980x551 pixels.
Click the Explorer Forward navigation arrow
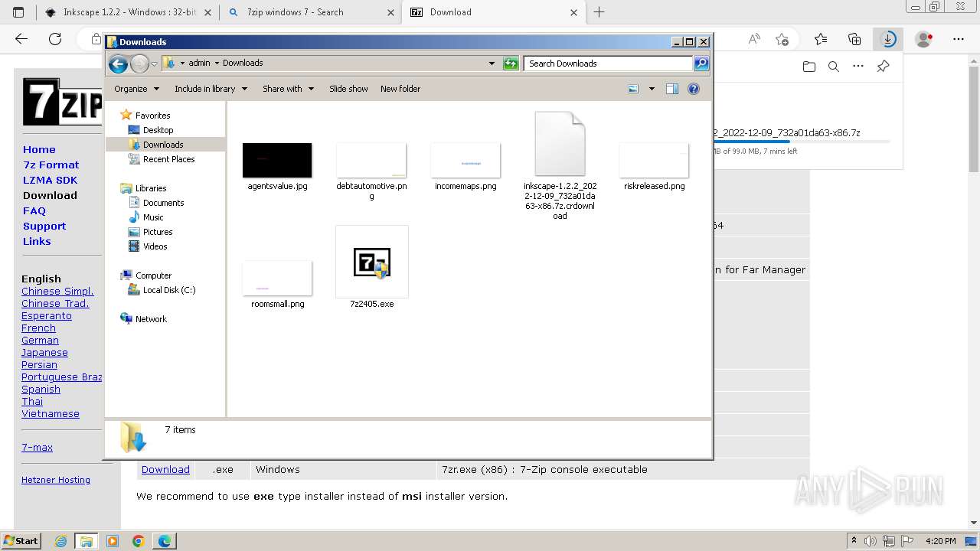coord(139,64)
